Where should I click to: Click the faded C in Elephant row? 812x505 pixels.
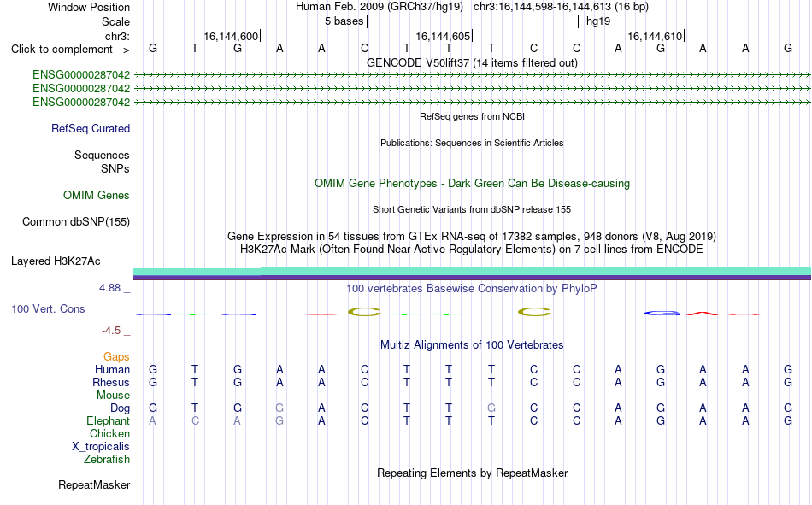coord(195,420)
